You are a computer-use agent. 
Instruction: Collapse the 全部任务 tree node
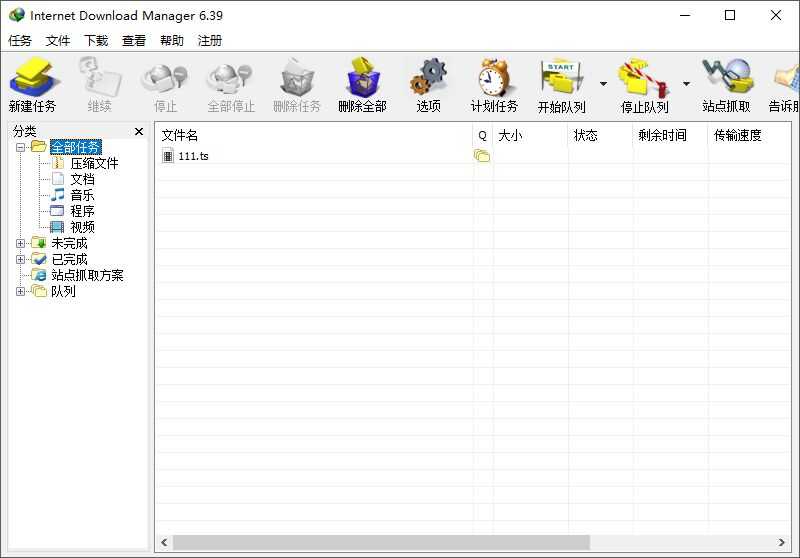pyautogui.click(x=20, y=147)
